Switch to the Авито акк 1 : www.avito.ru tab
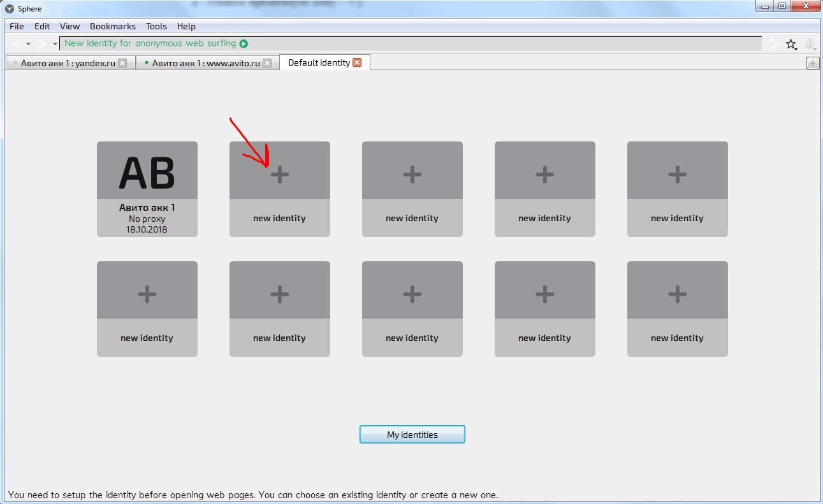The image size is (823, 504). coord(208,63)
